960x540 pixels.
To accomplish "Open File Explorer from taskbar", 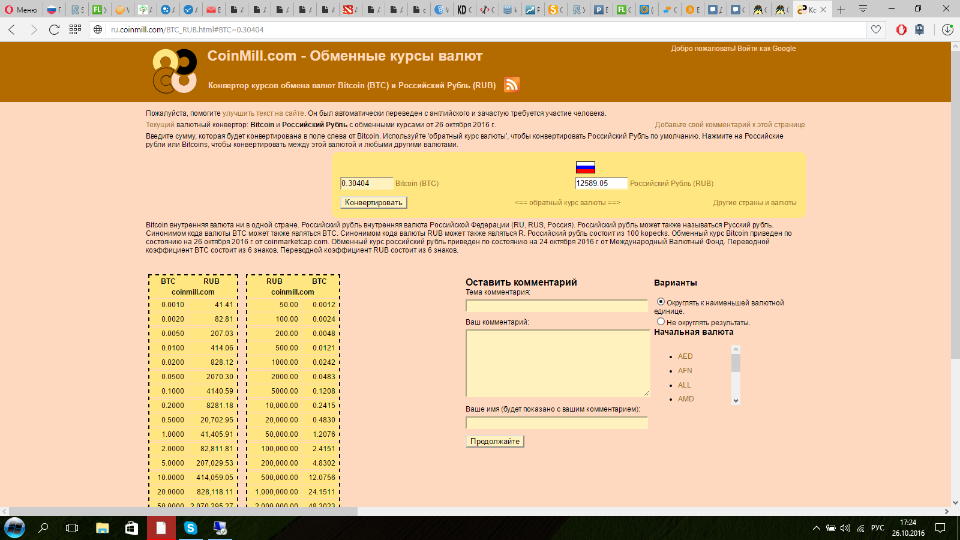I will [x=102, y=528].
